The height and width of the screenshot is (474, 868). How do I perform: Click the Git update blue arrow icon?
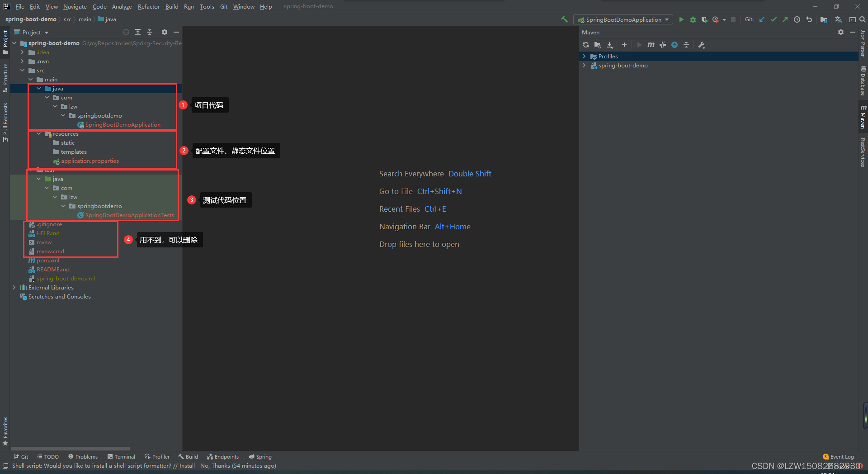[x=762, y=19]
